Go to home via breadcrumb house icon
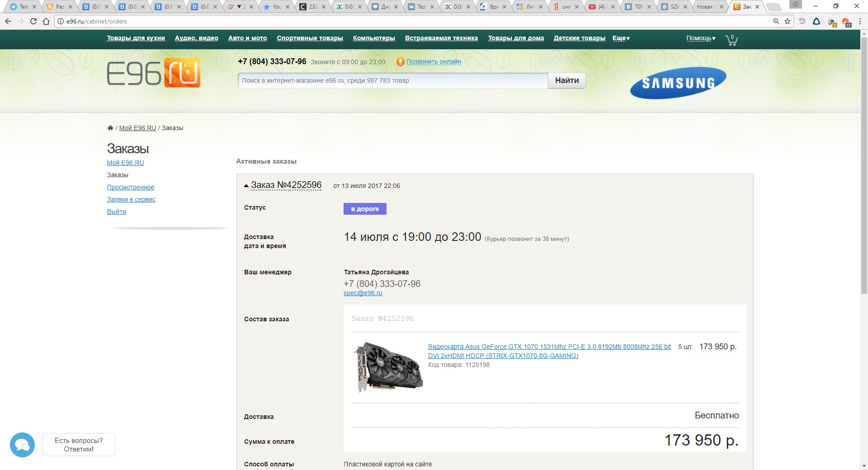This screenshot has width=868, height=470. 110,128
